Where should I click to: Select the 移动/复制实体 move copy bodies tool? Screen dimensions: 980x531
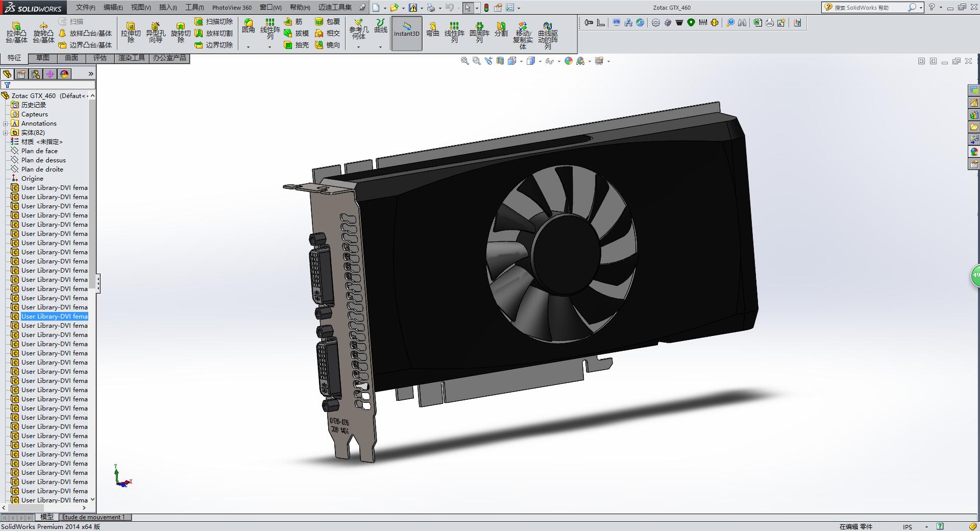pos(523,36)
